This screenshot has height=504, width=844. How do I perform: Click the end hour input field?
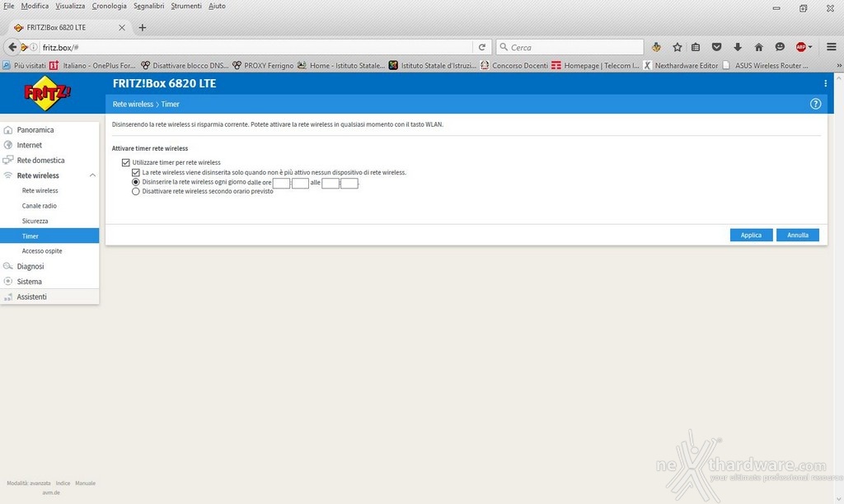331,184
